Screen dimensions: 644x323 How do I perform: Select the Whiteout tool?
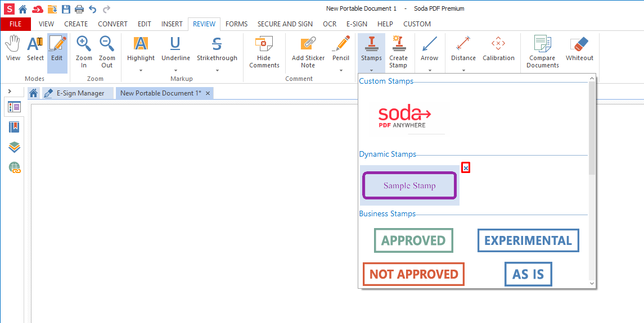tap(579, 49)
